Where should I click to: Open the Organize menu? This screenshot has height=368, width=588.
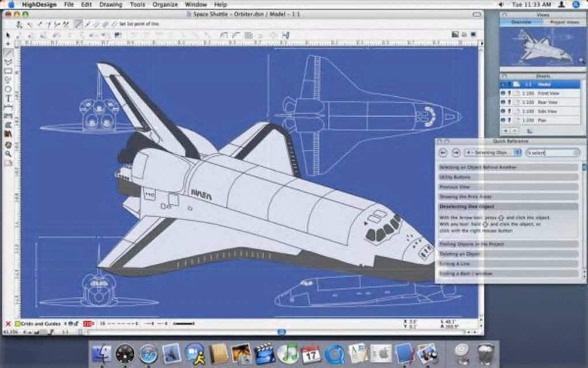click(x=165, y=5)
